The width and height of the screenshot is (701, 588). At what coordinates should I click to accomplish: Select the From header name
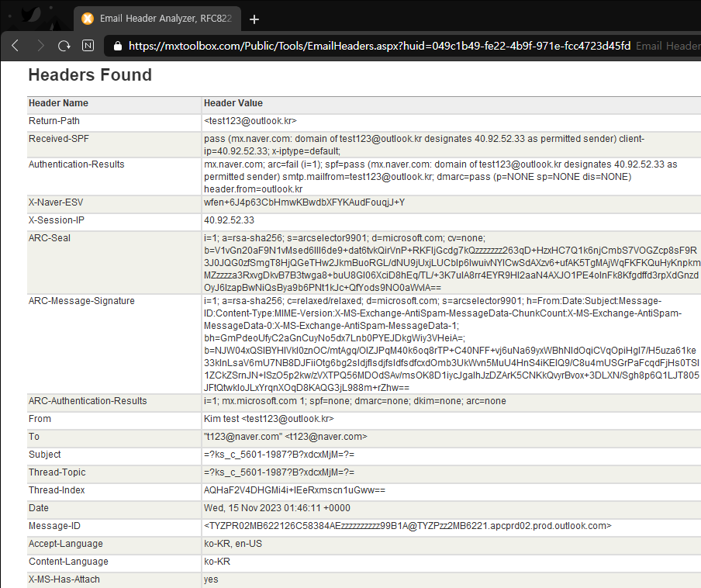(40, 419)
